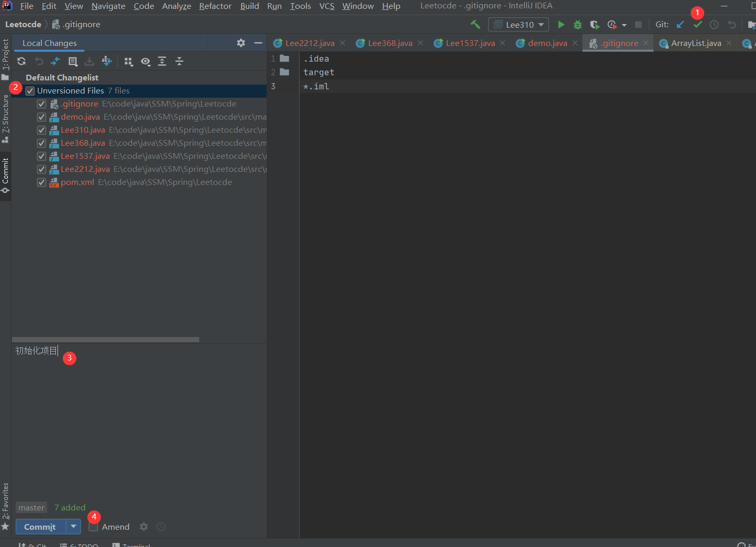
Task: Click the '*.iml' line in the editor
Action: coord(316,86)
